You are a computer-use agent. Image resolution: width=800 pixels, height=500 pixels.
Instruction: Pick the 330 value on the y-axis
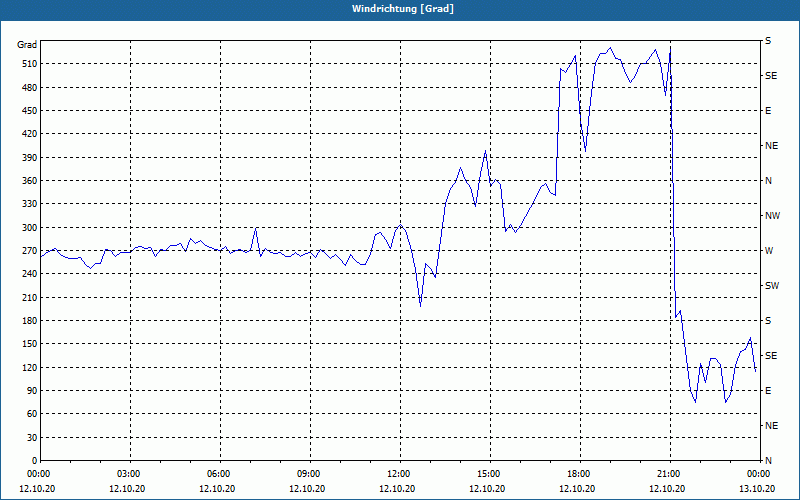29,204
